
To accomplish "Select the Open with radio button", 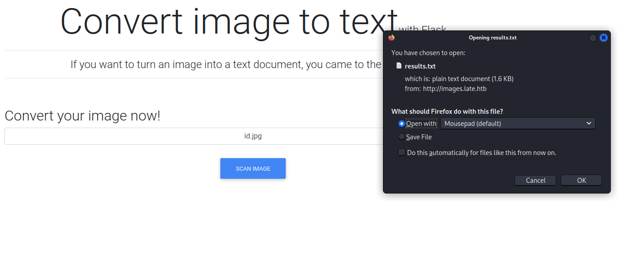I will 401,124.
